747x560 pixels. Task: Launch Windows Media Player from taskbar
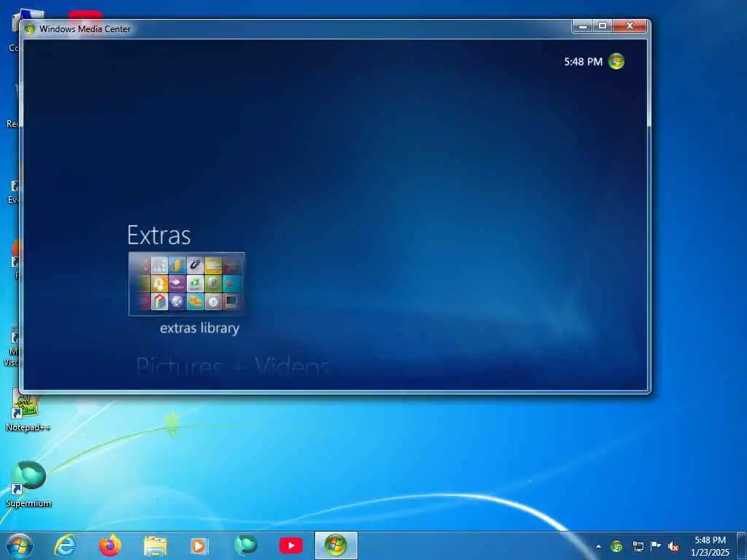pos(199,546)
